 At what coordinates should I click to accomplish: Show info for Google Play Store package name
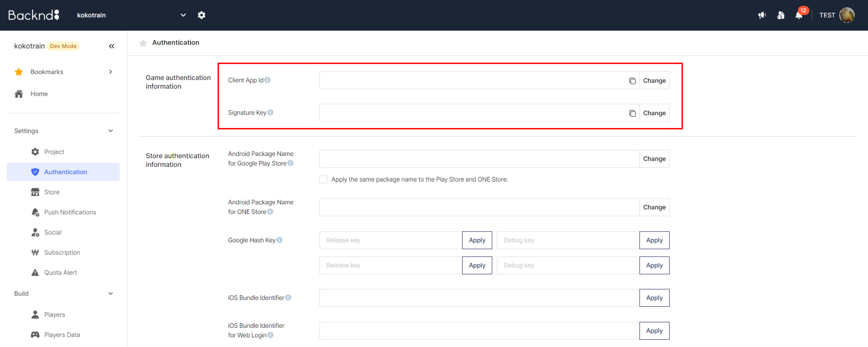tap(290, 163)
